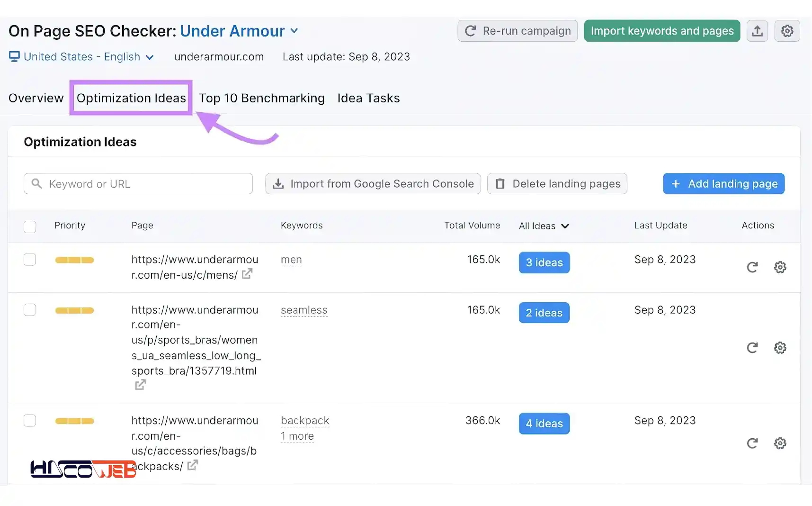This screenshot has height=506, width=812.
Task: Open campaign settings gear at top right
Action: pyautogui.click(x=787, y=31)
